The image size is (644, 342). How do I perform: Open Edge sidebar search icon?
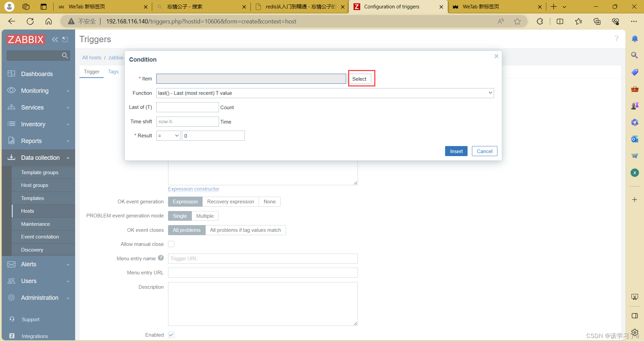coord(635,55)
